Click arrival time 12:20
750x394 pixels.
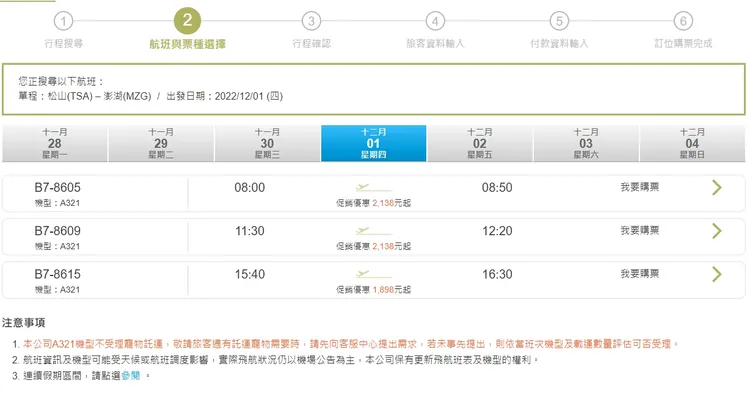tap(497, 231)
